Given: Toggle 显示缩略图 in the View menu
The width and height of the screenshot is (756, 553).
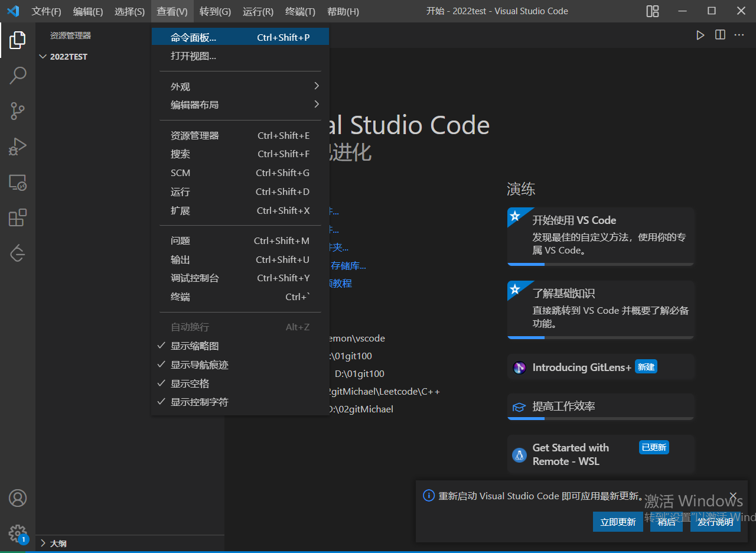Looking at the screenshot, I should click(240, 346).
